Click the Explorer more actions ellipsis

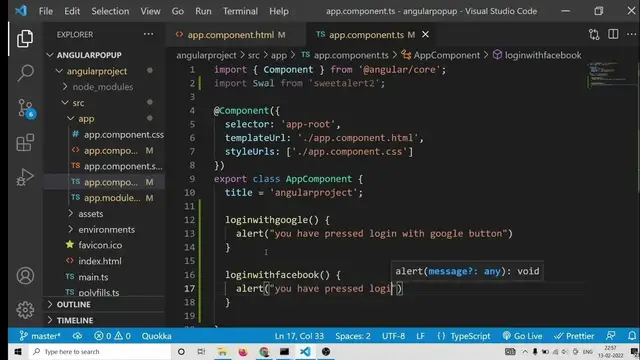[149, 34]
